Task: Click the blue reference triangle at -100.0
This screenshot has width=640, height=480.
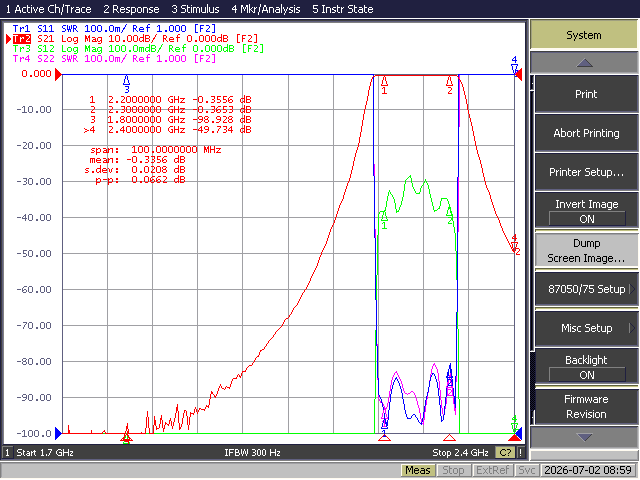Action: click(x=58, y=433)
